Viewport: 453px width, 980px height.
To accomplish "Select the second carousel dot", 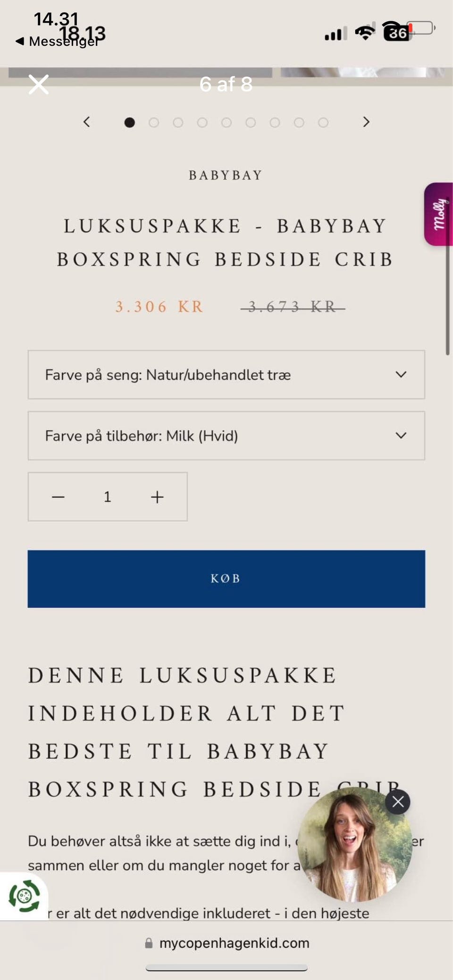I will [x=154, y=123].
